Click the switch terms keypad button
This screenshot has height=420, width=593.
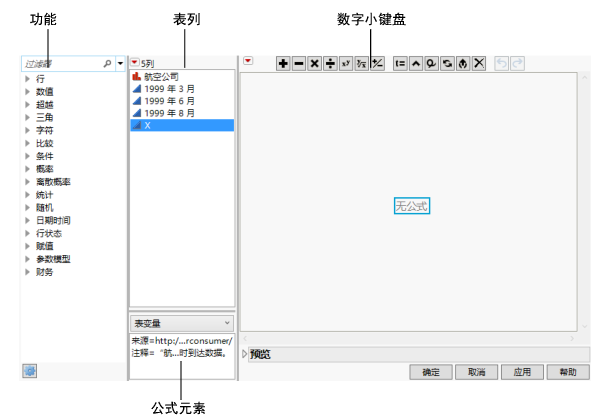coord(447,64)
